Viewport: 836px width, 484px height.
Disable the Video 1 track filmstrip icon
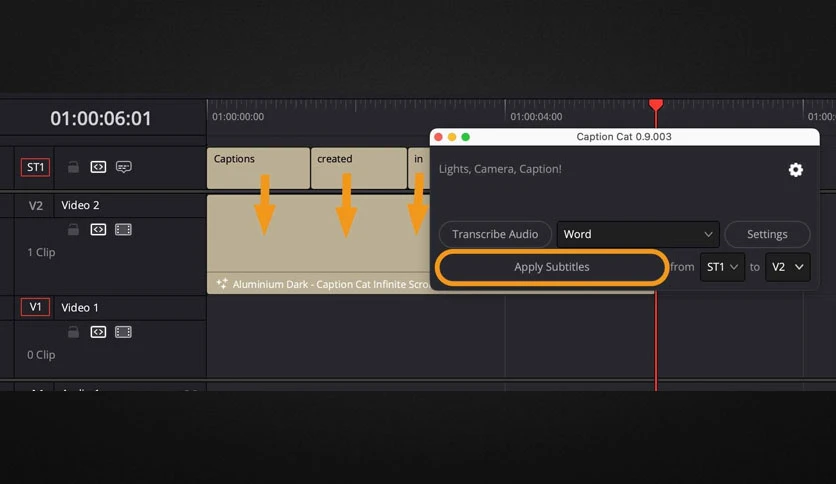tap(123, 332)
